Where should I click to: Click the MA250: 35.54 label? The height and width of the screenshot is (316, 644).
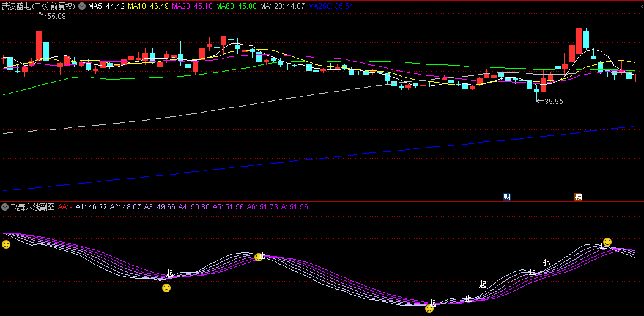(x=330, y=6)
